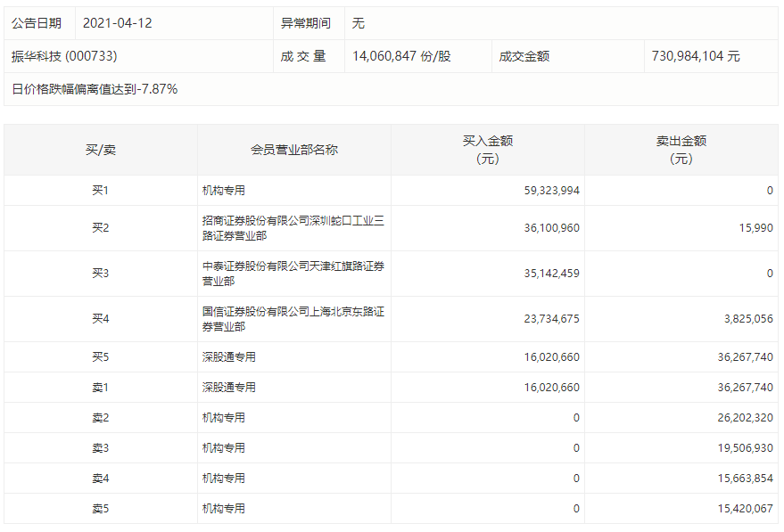Click 机构专用 in the 卖5 row

(224, 509)
